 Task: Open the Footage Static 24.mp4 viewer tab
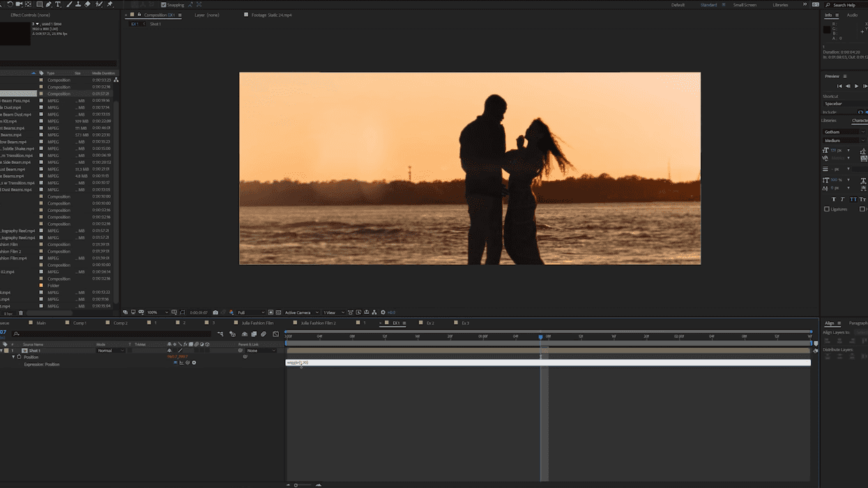point(271,15)
